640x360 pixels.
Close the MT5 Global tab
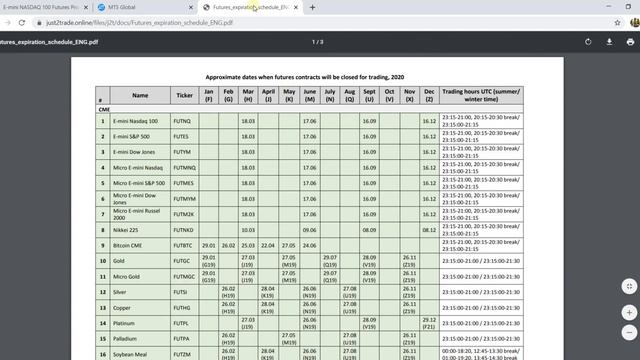point(191,7)
